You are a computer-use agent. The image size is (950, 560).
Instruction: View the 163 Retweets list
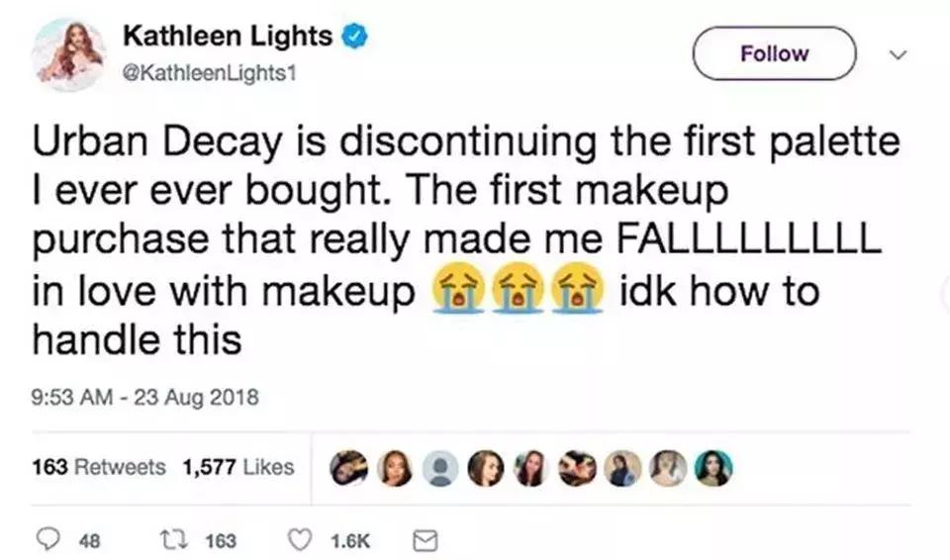[99, 466]
